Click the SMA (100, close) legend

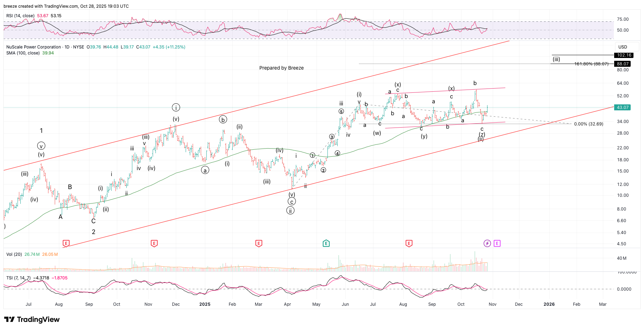point(23,53)
